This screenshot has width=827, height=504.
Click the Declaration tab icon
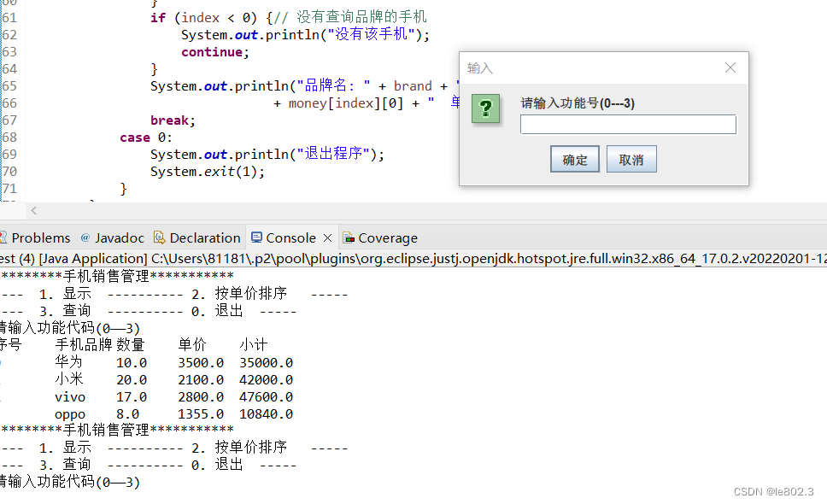[159, 237]
